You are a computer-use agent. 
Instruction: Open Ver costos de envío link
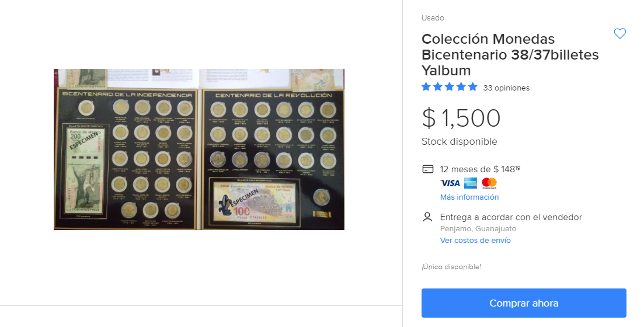(475, 241)
